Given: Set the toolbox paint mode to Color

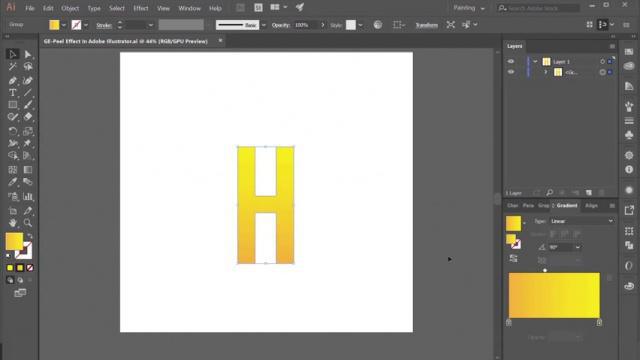Looking at the screenshot, I should click(x=10, y=268).
